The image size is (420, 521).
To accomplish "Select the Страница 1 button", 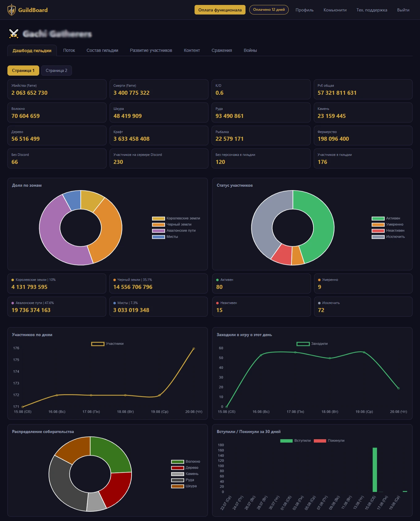I will pos(23,70).
